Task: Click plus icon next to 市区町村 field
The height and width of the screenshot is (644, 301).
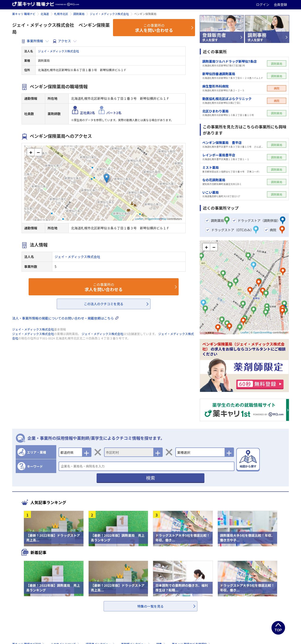Action: (158, 452)
